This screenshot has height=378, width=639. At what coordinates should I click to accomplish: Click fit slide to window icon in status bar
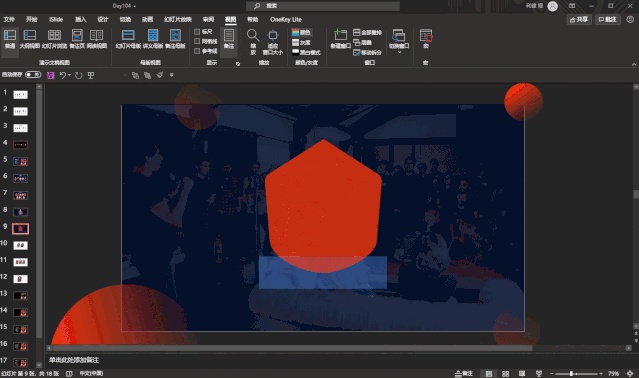630,374
